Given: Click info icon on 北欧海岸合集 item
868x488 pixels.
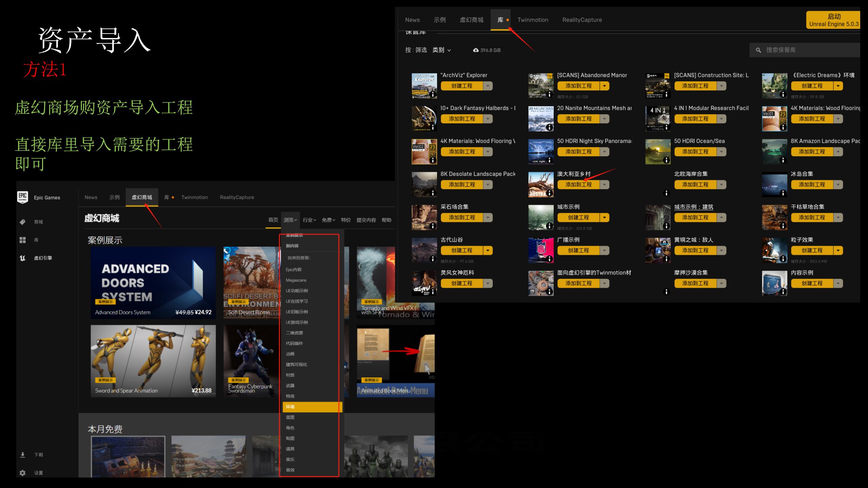Looking at the screenshot, I should click(666, 193).
